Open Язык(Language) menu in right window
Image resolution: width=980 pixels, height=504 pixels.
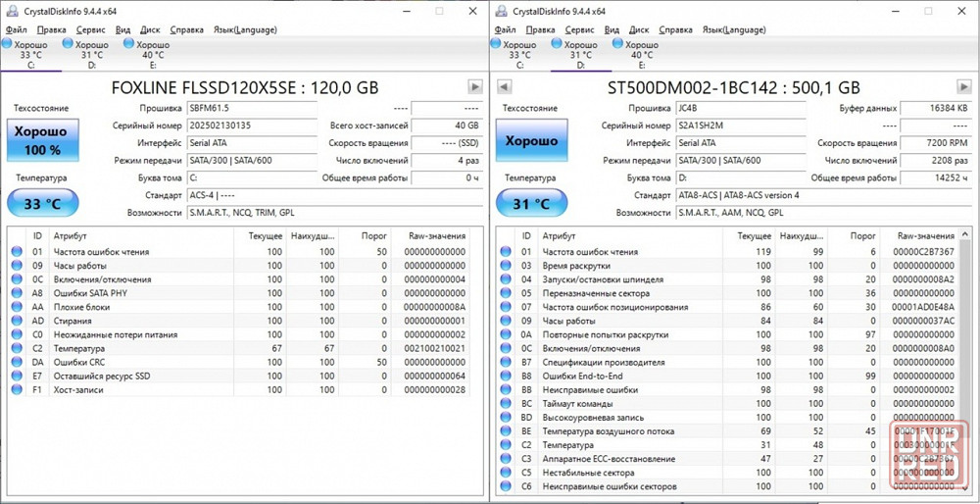[x=734, y=29]
